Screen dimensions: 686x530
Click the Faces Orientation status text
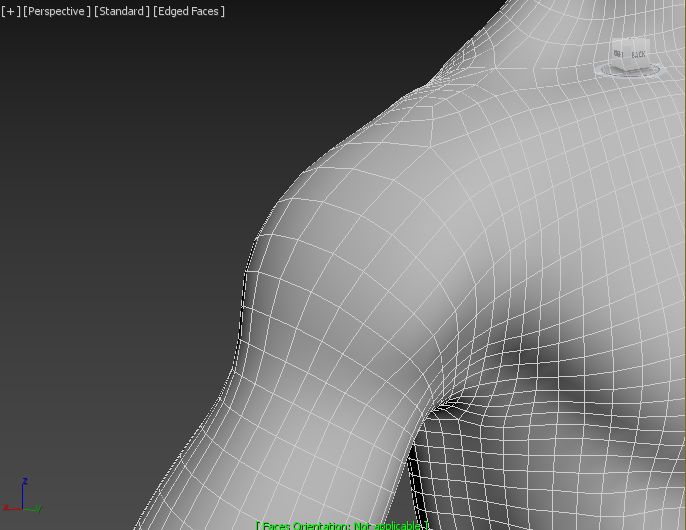[x=342, y=526]
